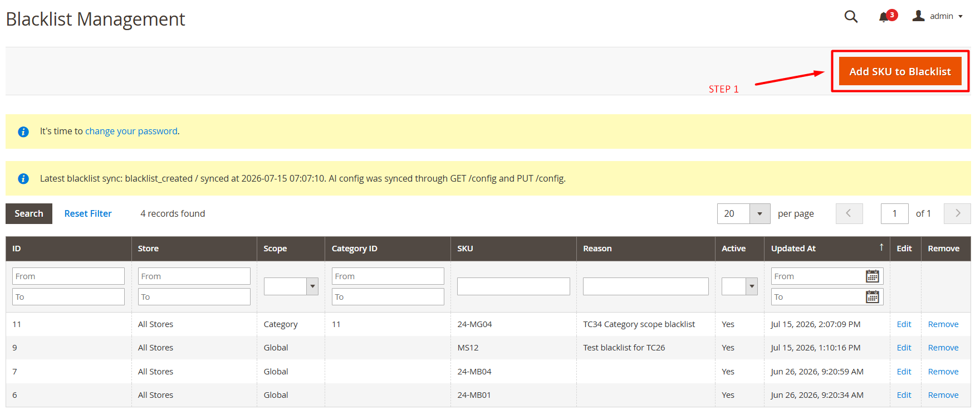This screenshot has height=414, width=980.
Task: Sort by the SKU column header
Action: point(513,249)
